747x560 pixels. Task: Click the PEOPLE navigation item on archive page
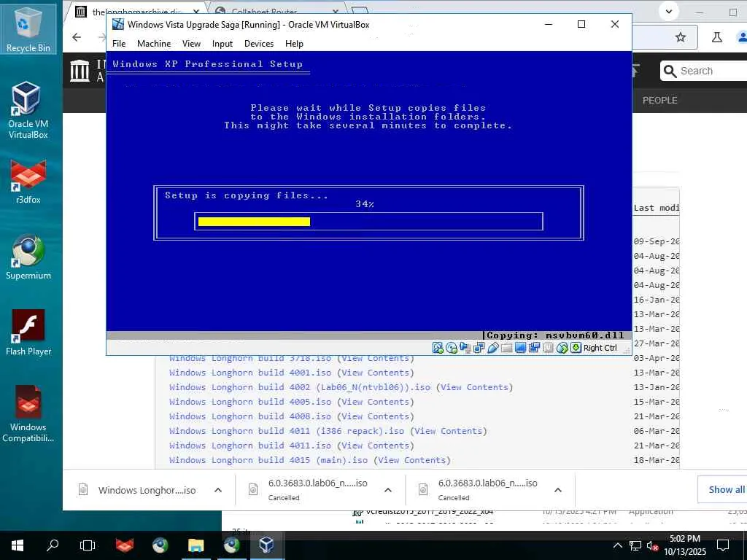pyautogui.click(x=659, y=101)
